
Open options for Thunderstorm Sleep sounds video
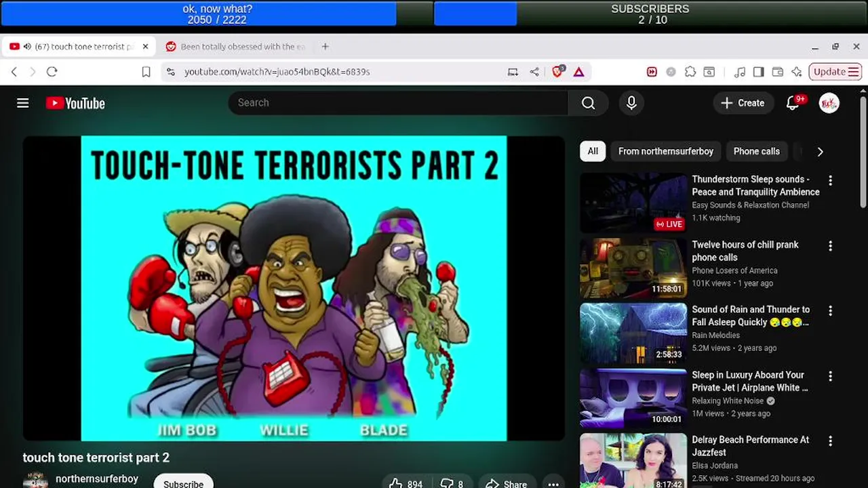[830, 180]
